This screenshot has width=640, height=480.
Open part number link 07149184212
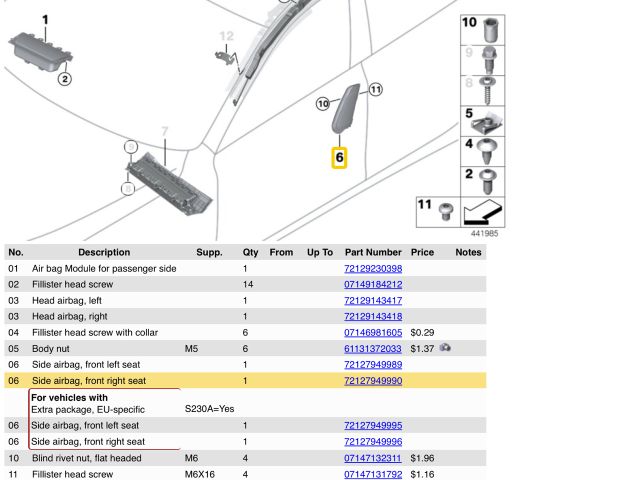click(x=372, y=285)
